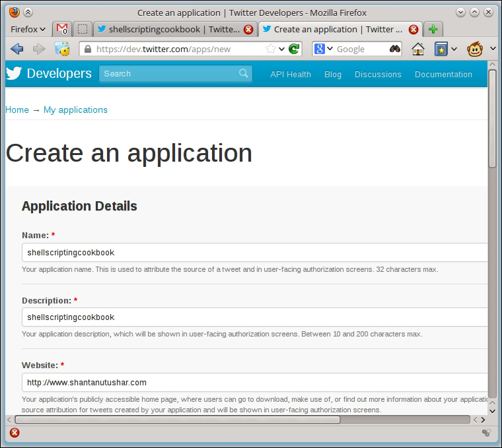The image size is (502, 448).
Task: Run search with binoculars icon
Action: 395,49
